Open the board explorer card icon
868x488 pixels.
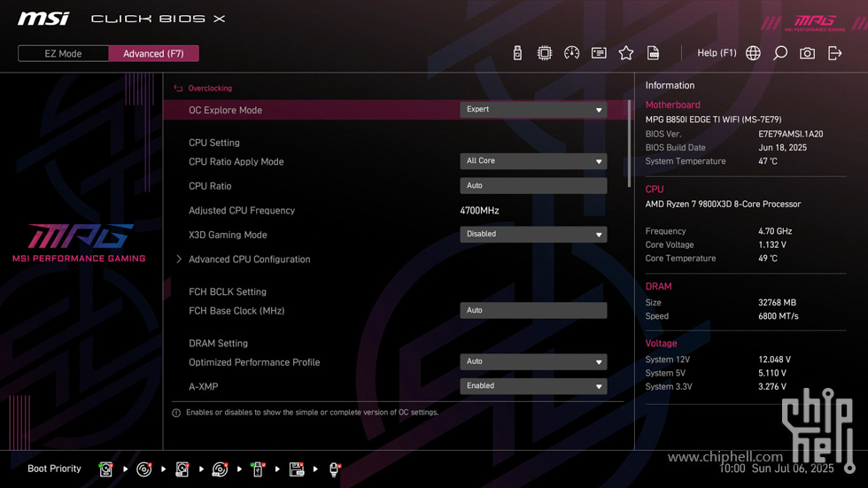[x=599, y=53]
